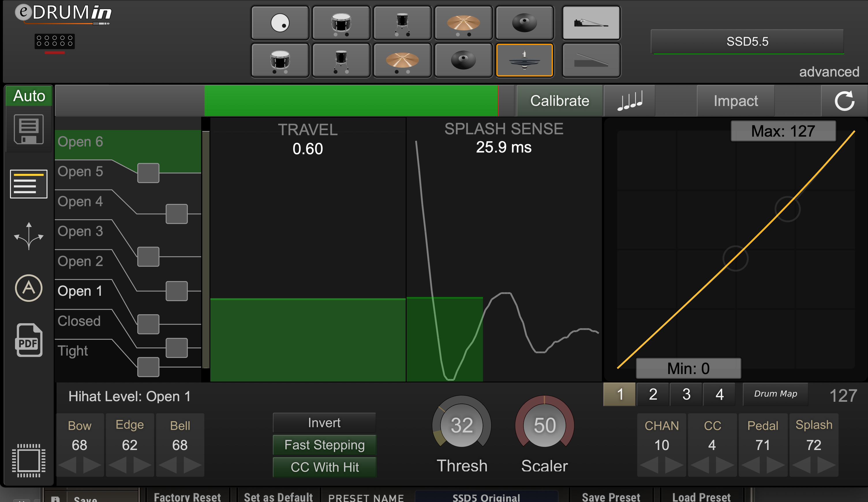The width and height of the screenshot is (868, 502).
Task: Click the circled A sidebar icon
Action: pos(29,288)
